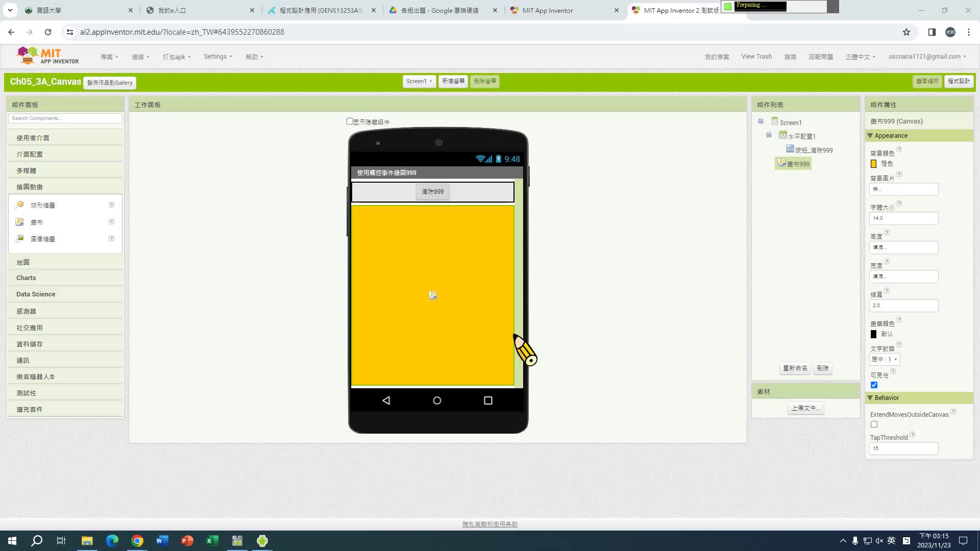The width and height of the screenshot is (980, 551).
Task: Open Chrome tab search dropdown
Action: (x=10, y=10)
